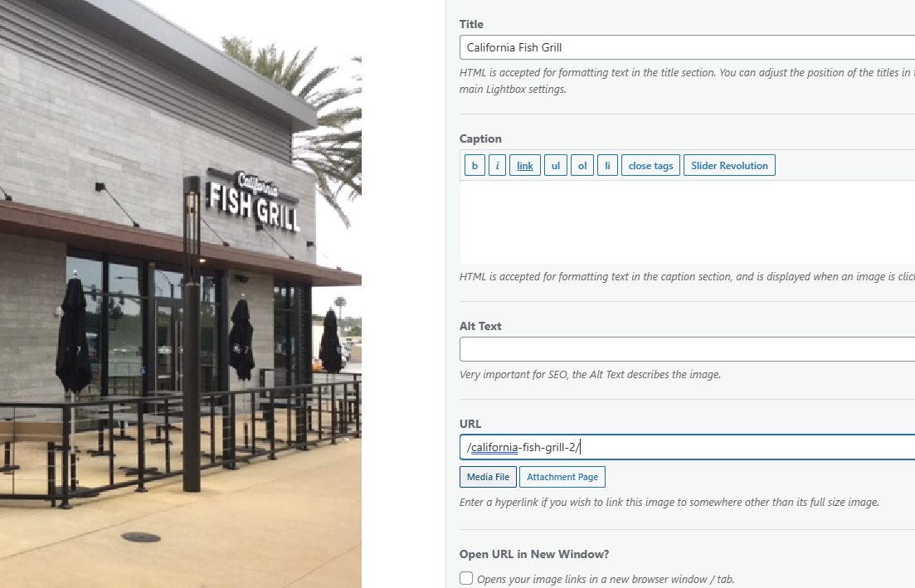Image resolution: width=915 pixels, height=588 pixels.
Task: Select the Attachment Page button
Action: 562,477
